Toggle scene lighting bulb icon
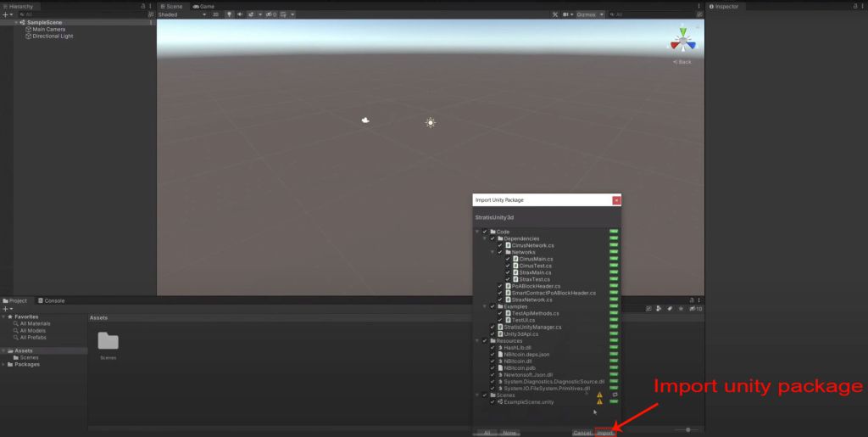This screenshot has width=868, height=437. (x=229, y=14)
